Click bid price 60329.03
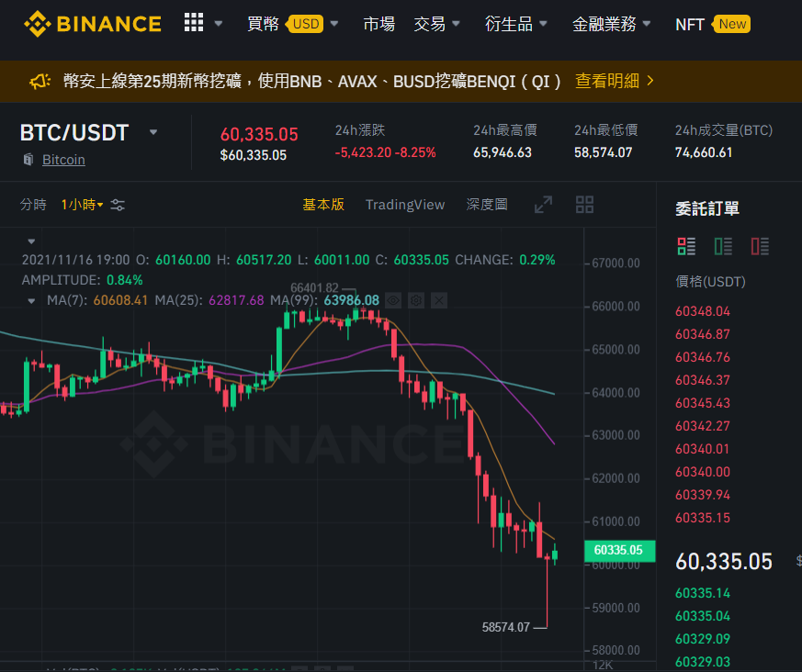 [x=703, y=662]
